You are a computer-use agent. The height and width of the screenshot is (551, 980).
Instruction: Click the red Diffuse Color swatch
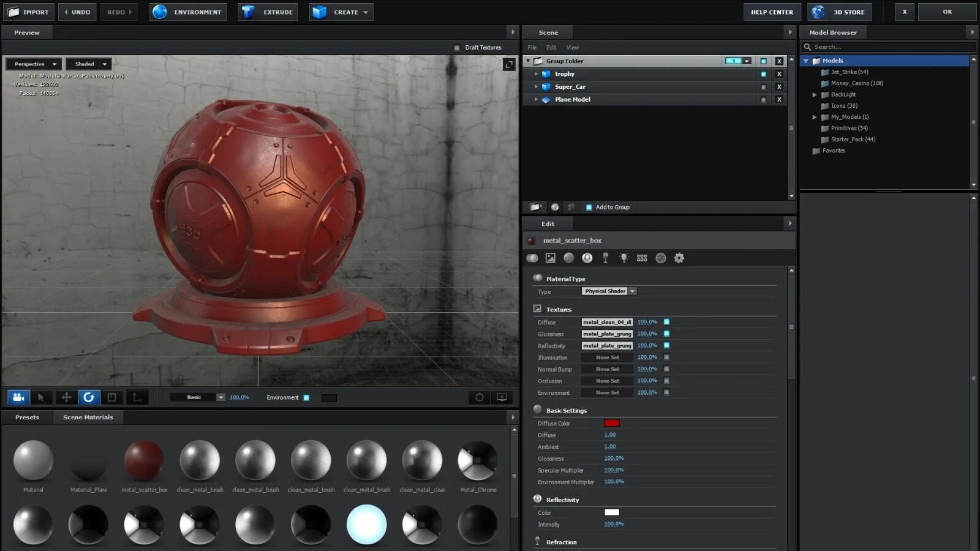[x=611, y=423]
